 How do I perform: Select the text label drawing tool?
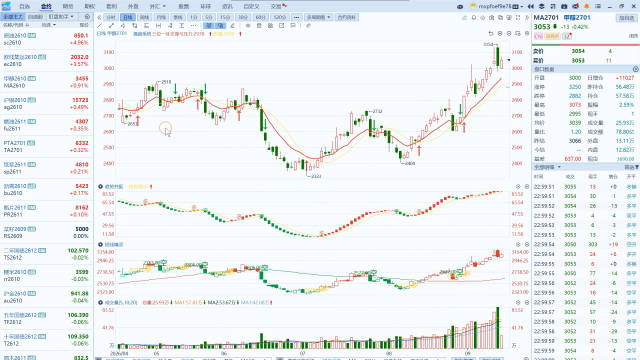coord(182,25)
